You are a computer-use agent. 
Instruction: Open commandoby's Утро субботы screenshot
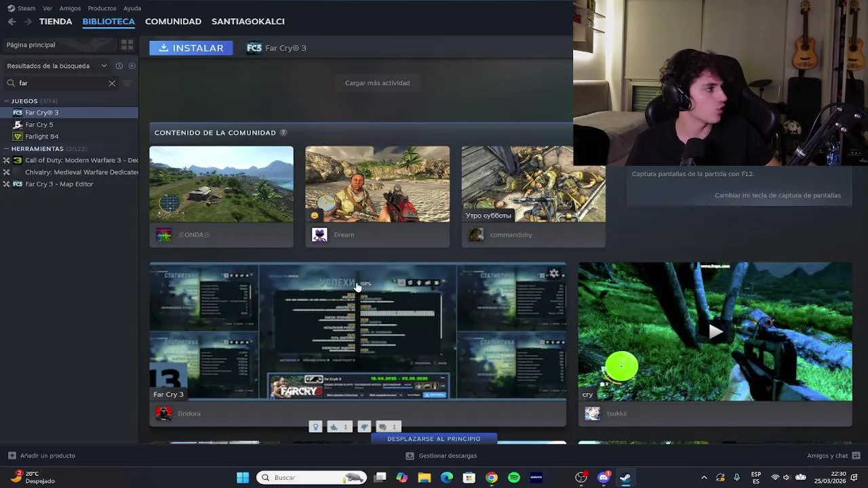(x=534, y=184)
